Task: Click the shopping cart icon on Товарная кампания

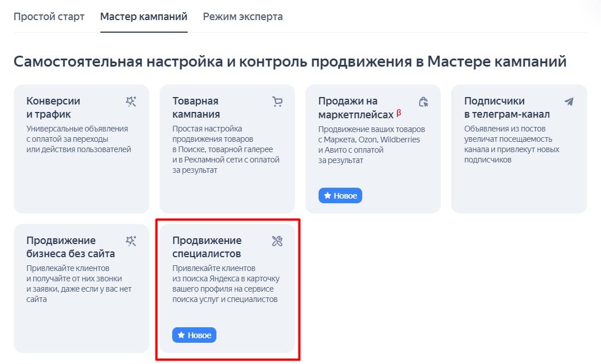Action: [x=277, y=102]
